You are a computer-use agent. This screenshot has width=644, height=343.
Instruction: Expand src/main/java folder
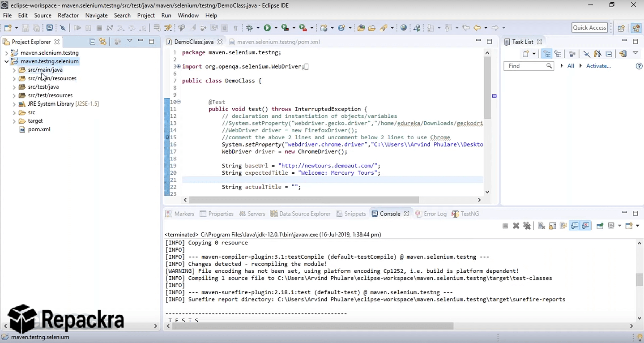14,70
